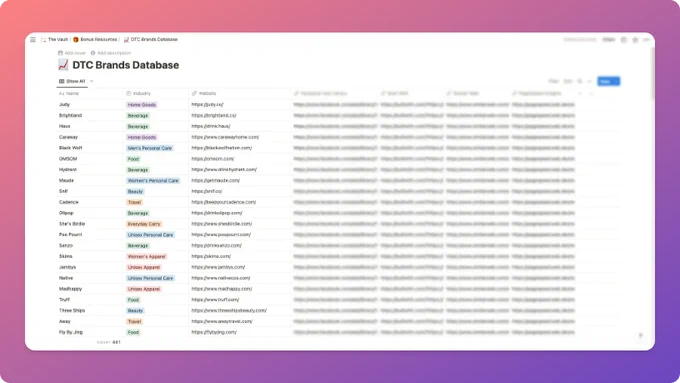Click the chart emoji page icon beside the title
The image size is (680, 383).
pyautogui.click(x=63, y=65)
